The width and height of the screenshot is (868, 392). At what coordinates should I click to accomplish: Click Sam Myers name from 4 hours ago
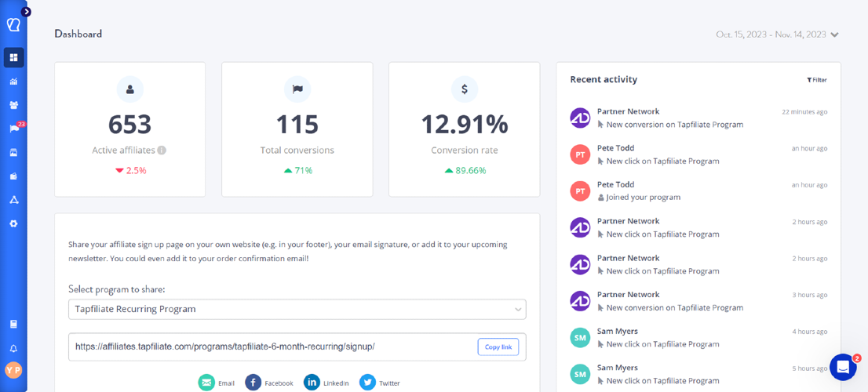click(617, 332)
